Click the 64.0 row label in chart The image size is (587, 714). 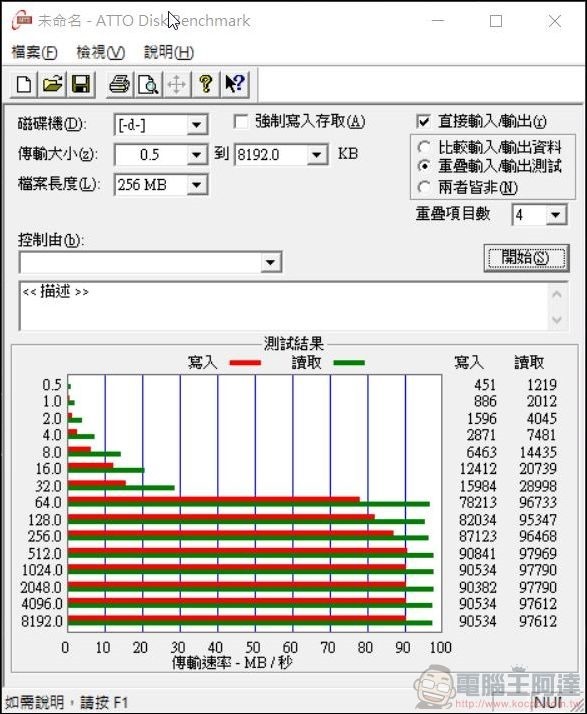tap(48, 503)
